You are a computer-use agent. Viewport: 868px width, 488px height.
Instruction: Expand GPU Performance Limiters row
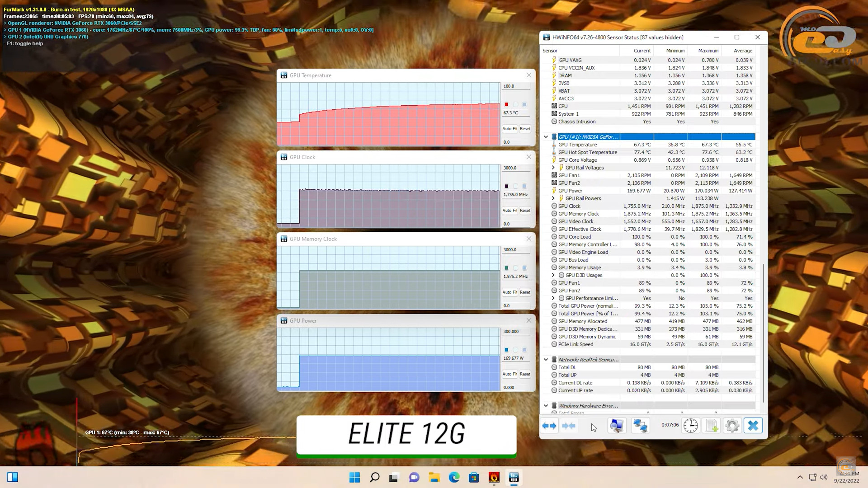(553, 298)
